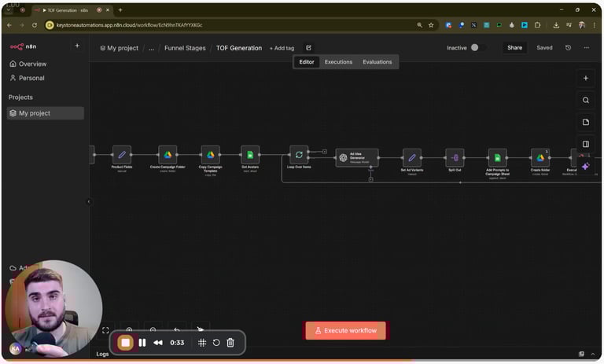The width and height of the screenshot is (604, 364).
Task: Toggle the Inactive workflow switch
Action: point(477,47)
